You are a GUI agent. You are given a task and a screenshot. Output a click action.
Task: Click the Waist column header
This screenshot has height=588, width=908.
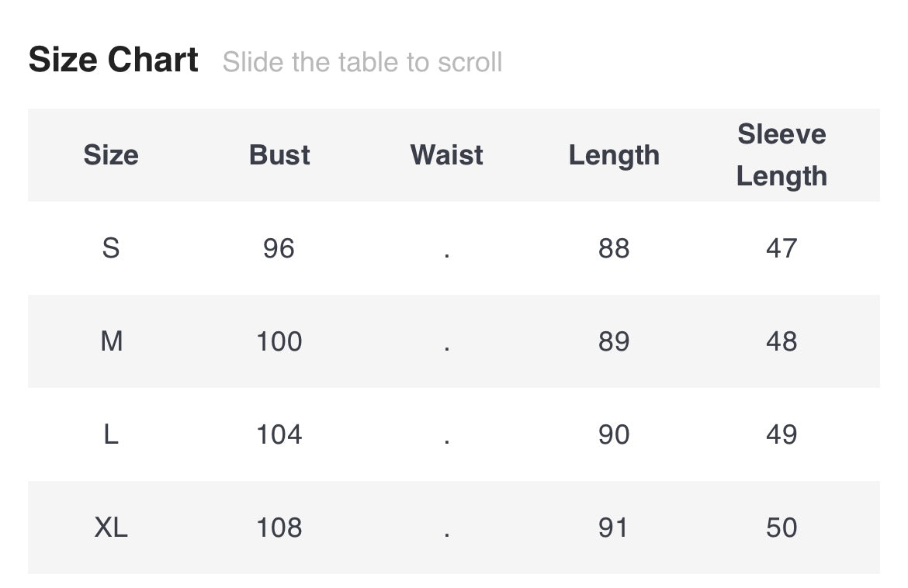pyautogui.click(x=446, y=155)
